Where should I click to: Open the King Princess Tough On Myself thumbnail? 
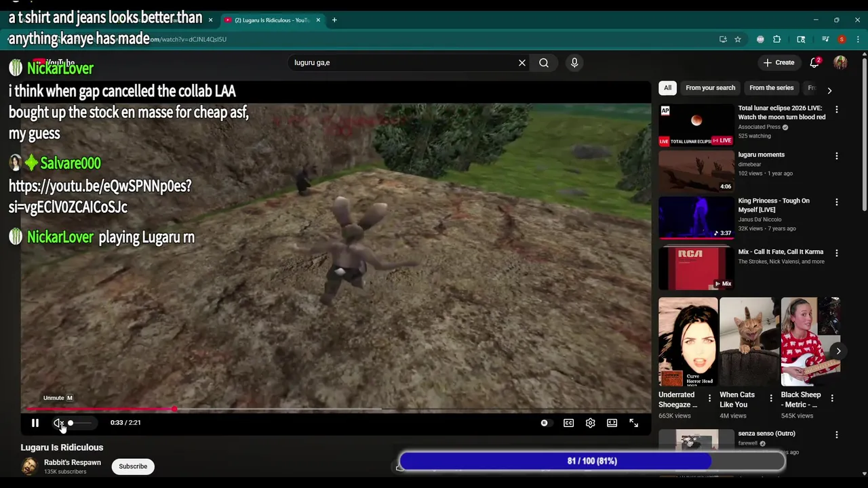pos(696,218)
